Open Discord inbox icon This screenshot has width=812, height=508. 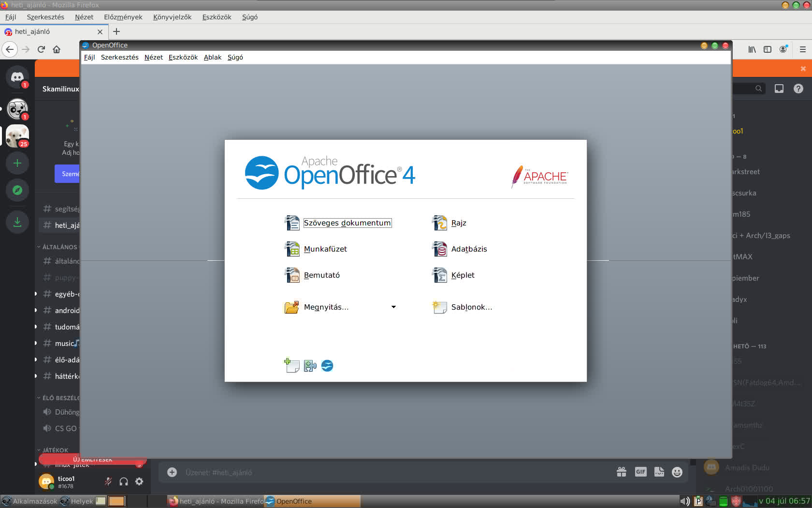coord(779,89)
